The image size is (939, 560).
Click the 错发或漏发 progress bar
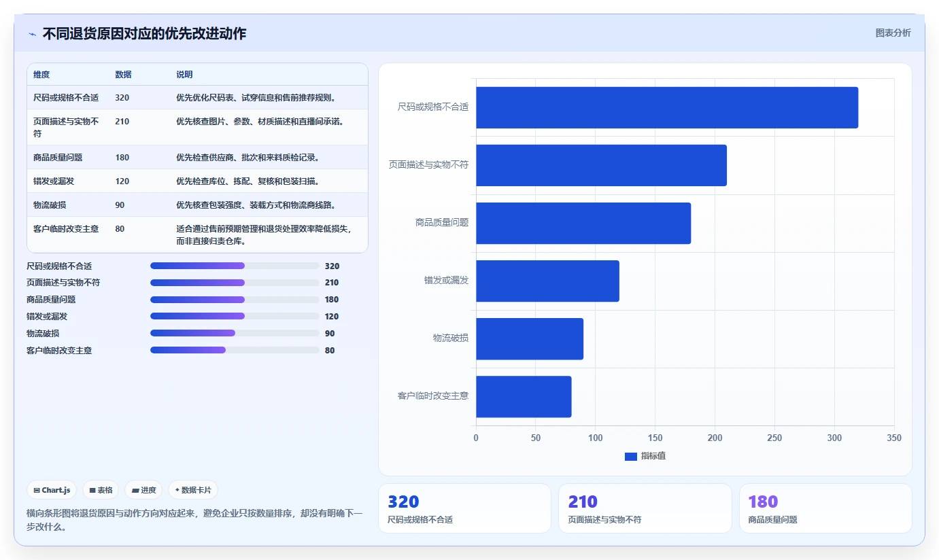(235, 317)
